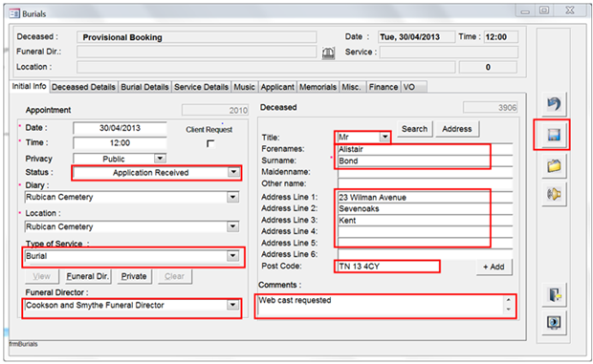593x364 pixels.
Task: Click the exit door icon in right toolbar
Action: [x=555, y=294]
